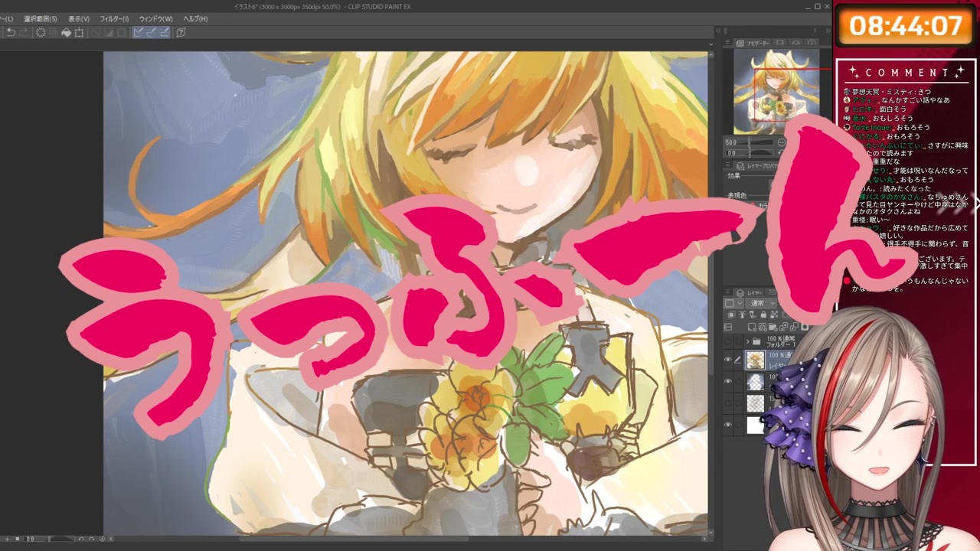This screenshot has width=980, height=551.
Task: Open the Filter menu
Action: pyautogui.click(x=114, y=18)
